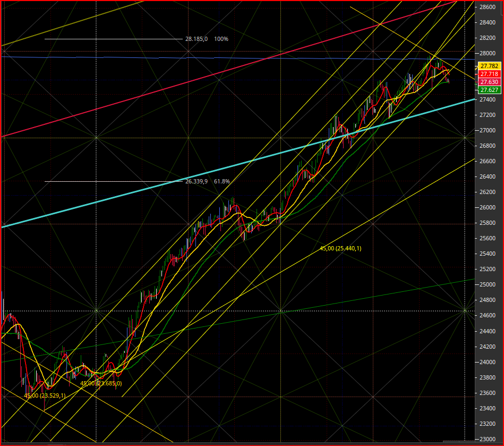The width and height of the screenshot is (504, 446).
Task: Click the 24000 price axis label
Action: click(488, 362)
